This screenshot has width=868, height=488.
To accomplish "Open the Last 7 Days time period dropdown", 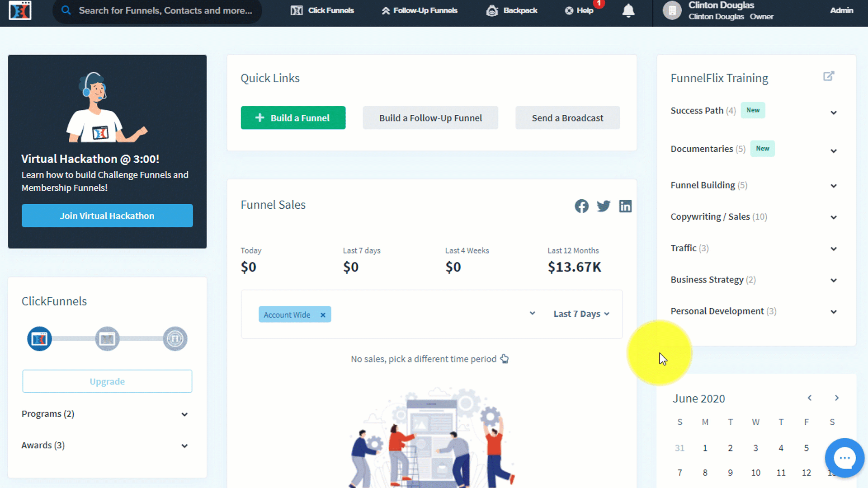I will click(581, 314).
